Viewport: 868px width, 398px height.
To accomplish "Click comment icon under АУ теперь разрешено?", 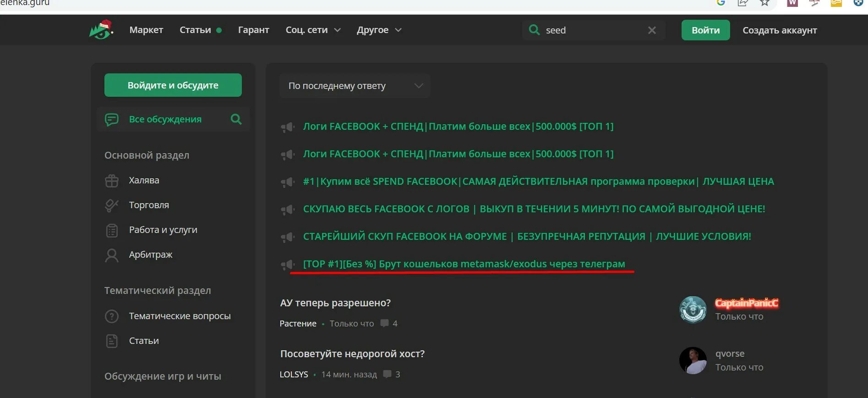I will click(385, 323).
